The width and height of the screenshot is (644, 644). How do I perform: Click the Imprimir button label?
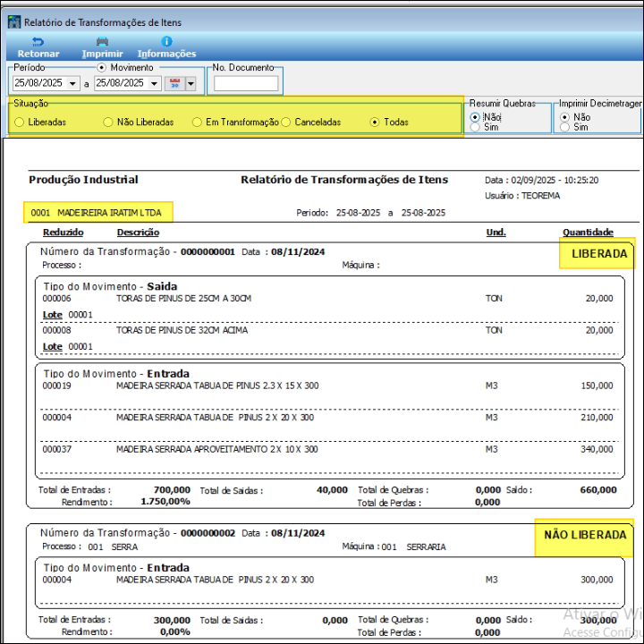pos(102,54)
